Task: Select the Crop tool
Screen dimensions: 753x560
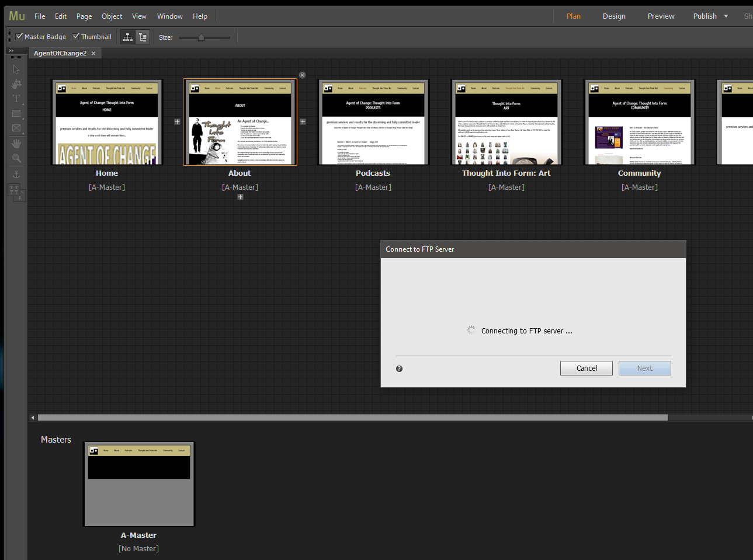Action: [16, 84]
